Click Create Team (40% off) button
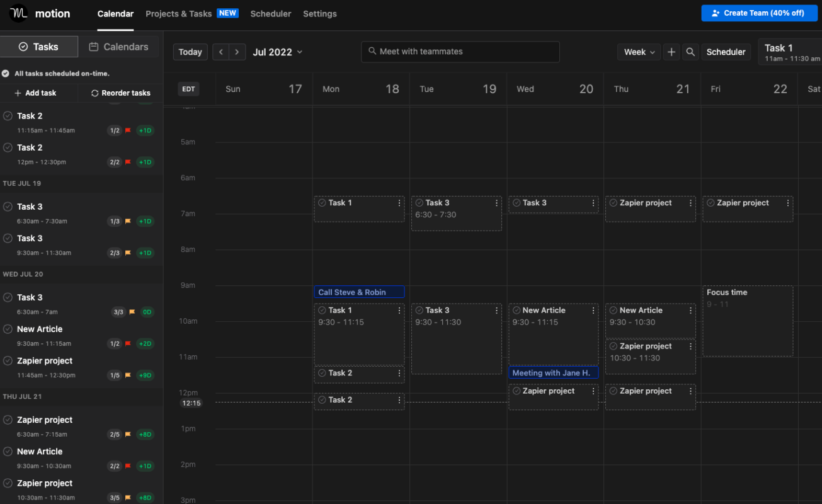This screenshot has height=504, width=822. (x=759, y=13)
